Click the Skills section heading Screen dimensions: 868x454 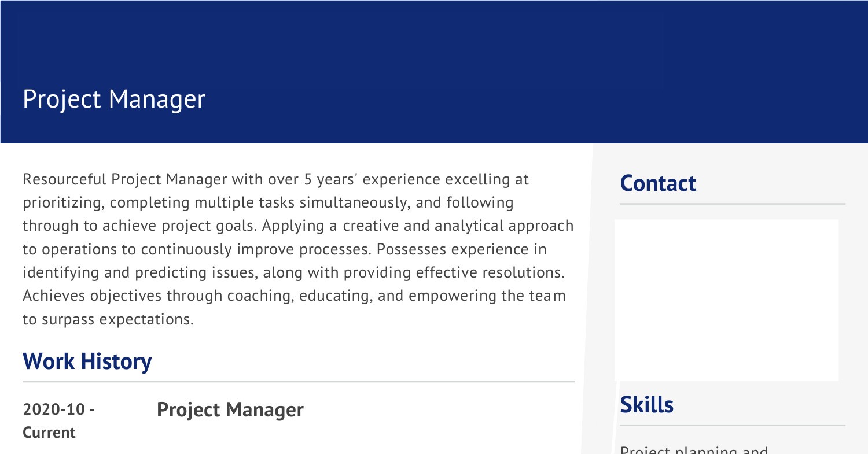646,404
